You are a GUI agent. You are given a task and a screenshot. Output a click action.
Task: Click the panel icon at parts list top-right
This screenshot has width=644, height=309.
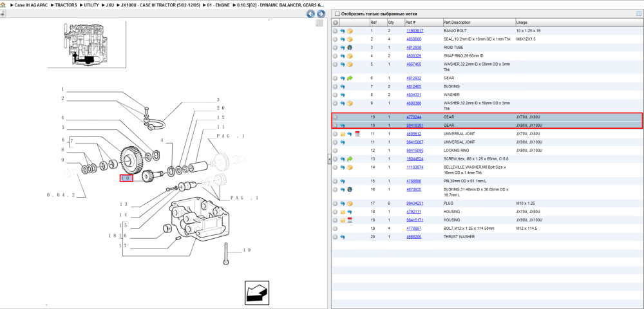(x=639, y=14)
